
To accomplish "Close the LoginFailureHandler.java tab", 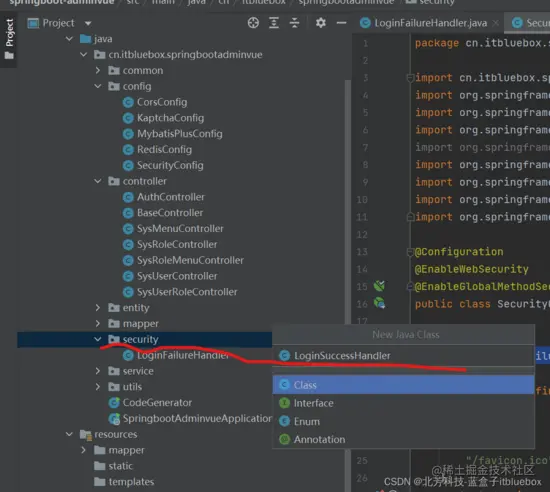I will [x=496, y=23].
